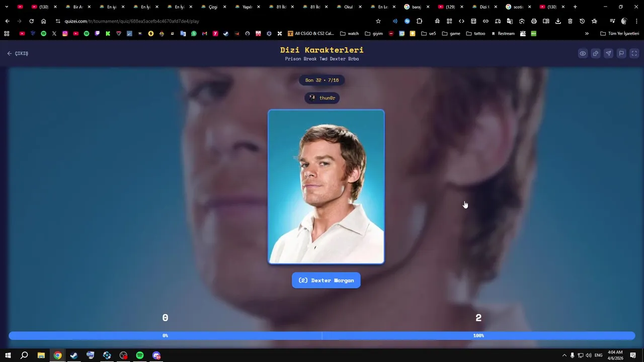Switch to the baraj Google tab
This screenshot has width=644, height=362.
[x=416, y=7]
